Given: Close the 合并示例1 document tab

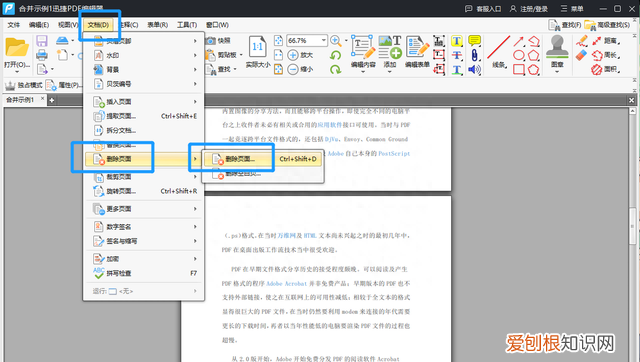Looking at the screenshot, I should [42, 99].
